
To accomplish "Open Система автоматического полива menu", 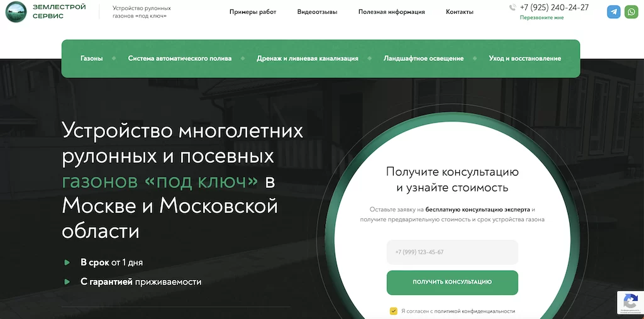I will (x=179, y=59).
